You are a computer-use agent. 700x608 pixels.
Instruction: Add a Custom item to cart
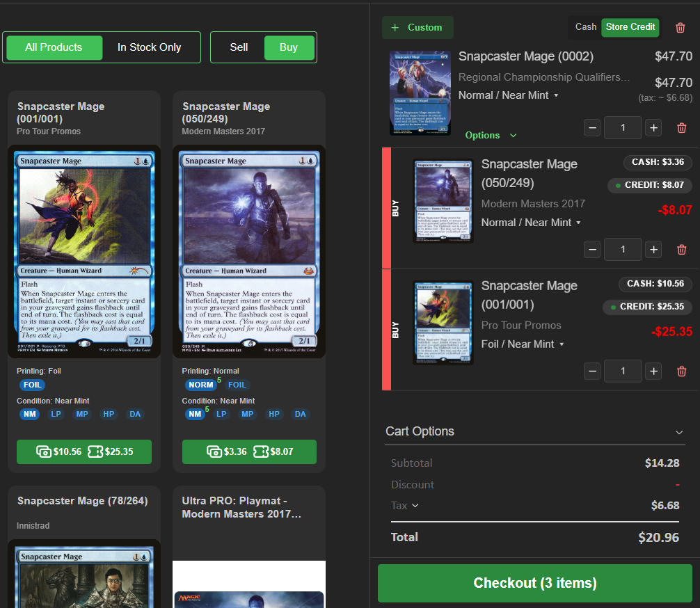coord(417,28)
